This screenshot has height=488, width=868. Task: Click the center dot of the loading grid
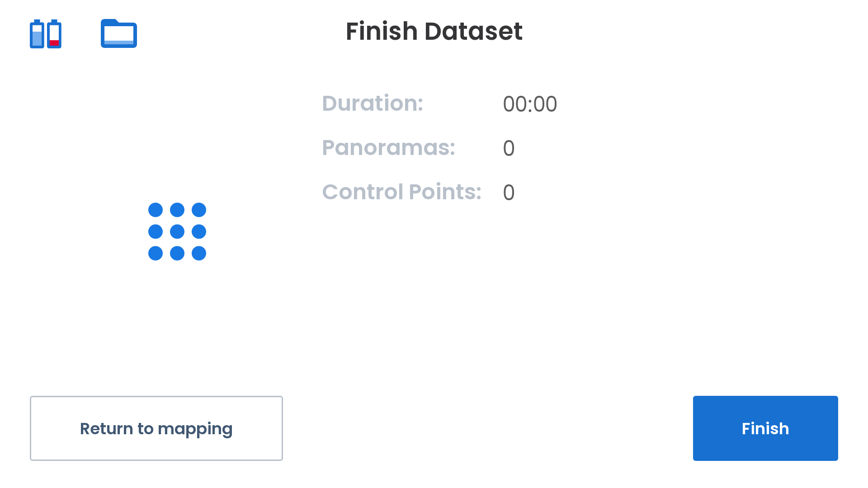[x=177, y=232]
